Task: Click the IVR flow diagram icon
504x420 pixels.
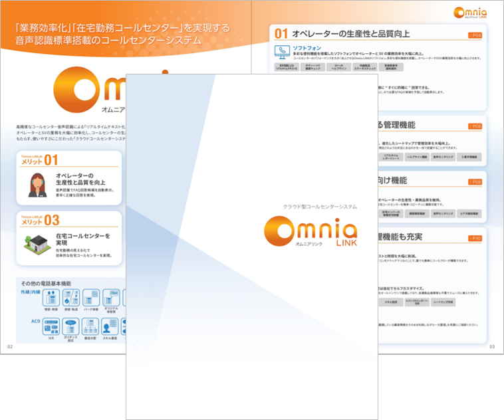Action: [x=51, y=326]
